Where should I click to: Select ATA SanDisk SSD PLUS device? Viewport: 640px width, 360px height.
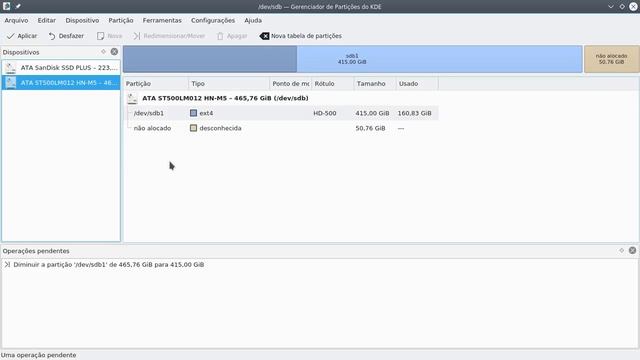click(x=61, y=68)
